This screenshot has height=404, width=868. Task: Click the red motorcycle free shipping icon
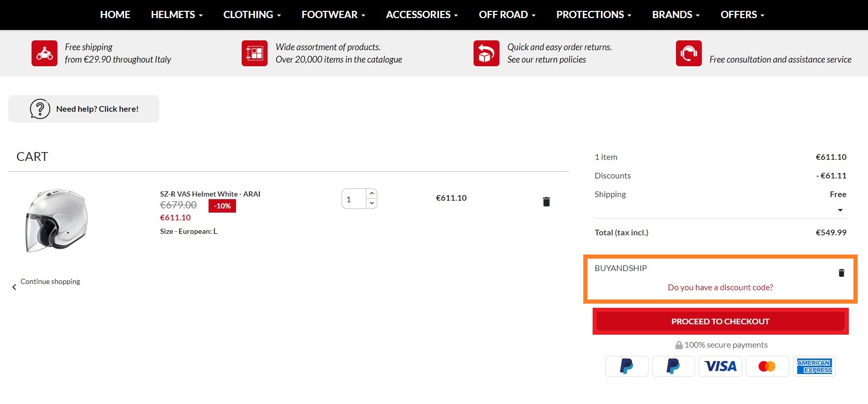tap(45, 53)
